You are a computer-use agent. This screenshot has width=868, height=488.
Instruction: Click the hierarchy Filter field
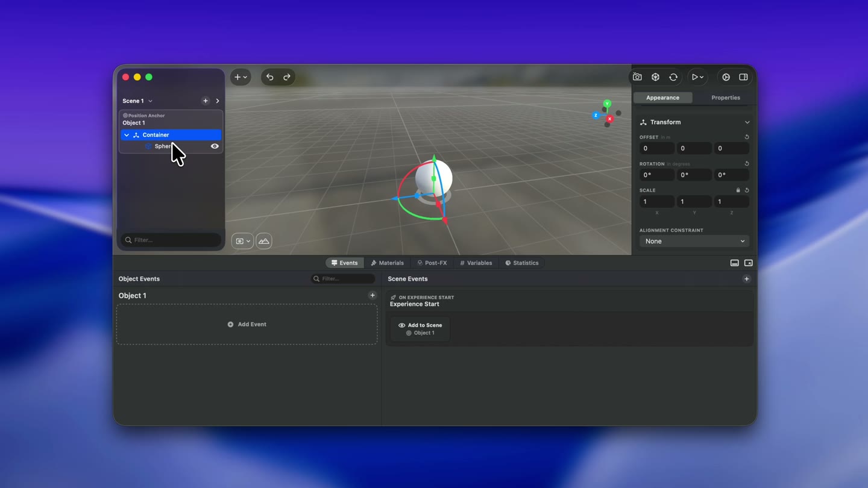171,240
